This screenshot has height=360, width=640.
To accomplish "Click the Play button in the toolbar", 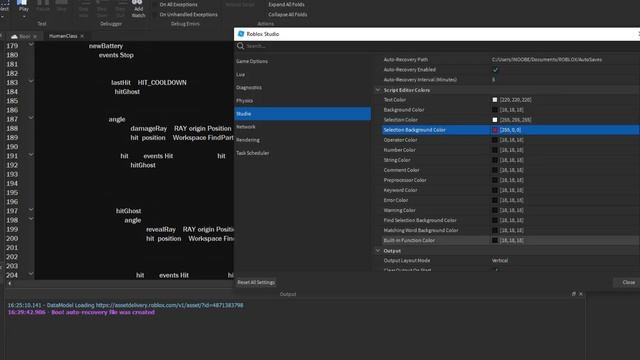I will [x=23, y=5].
